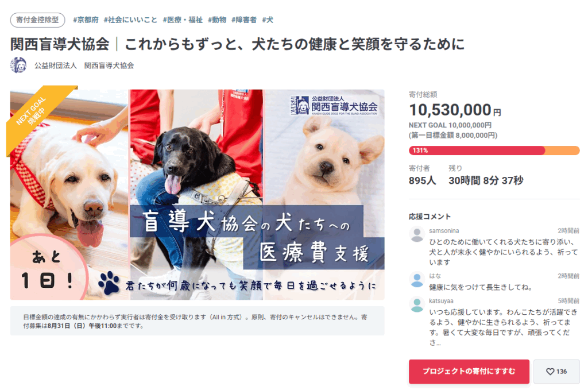Viewport: 588px width, 390px height.
Task: Open the samsonina commenter name
Action: [444, 231]
